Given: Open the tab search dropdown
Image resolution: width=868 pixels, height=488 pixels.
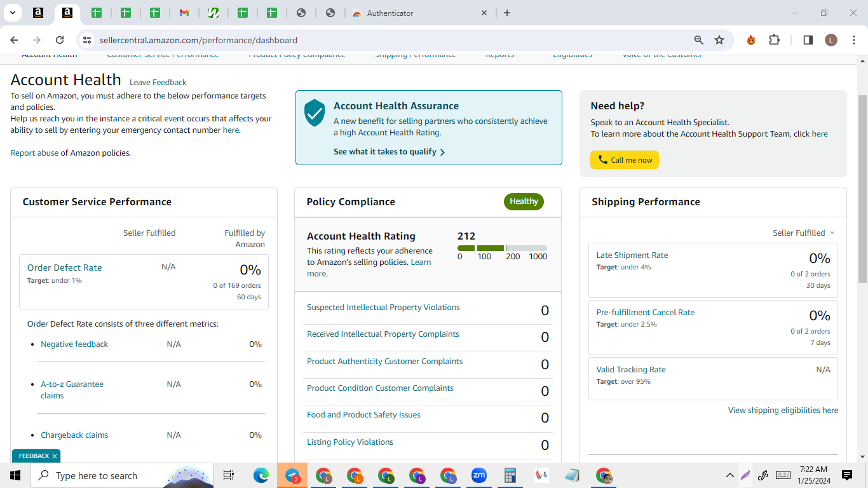Looking at the screenshot, I should [x=13, y=13].
